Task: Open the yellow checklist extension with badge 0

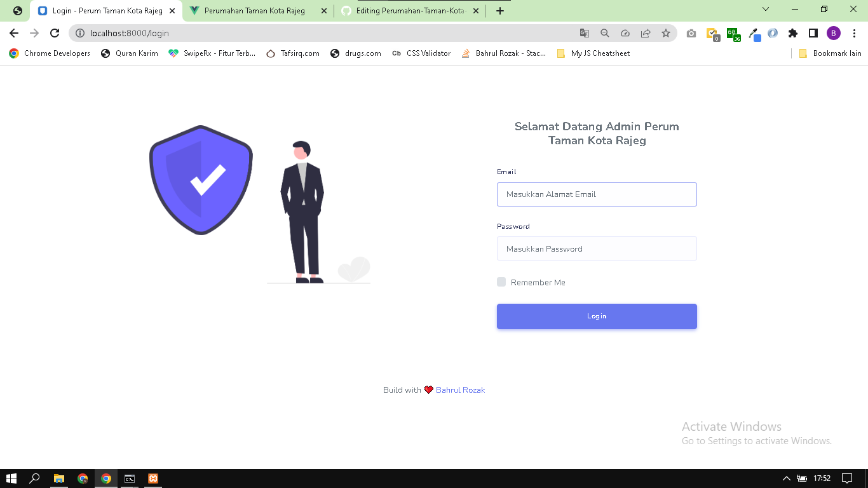Action: (x=712, y=34)
